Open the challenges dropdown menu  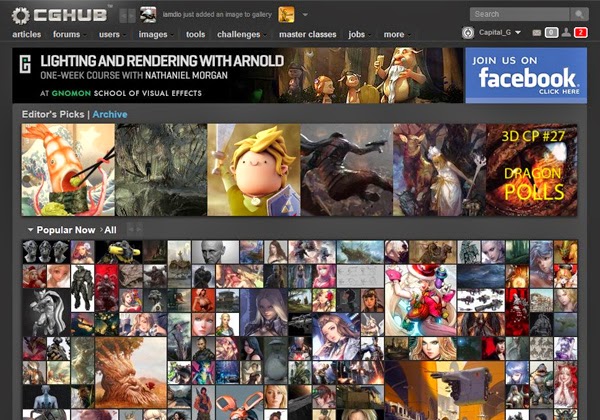coord(241,34)
